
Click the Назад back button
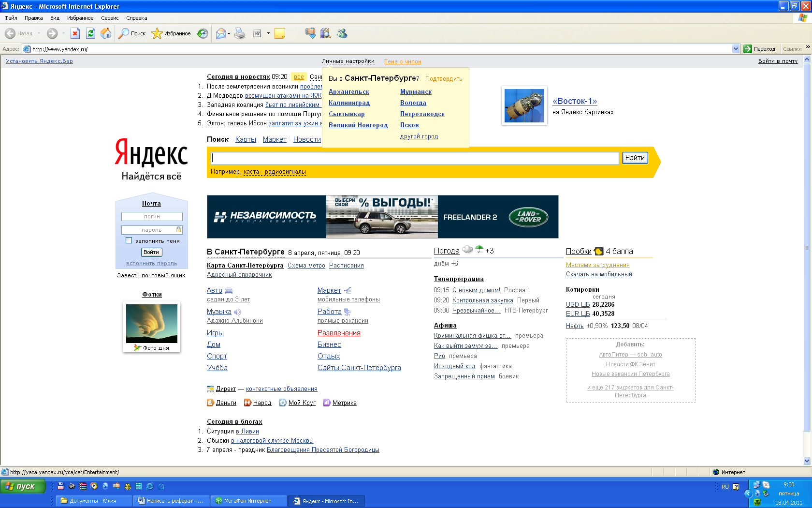(x=19, y=33)
